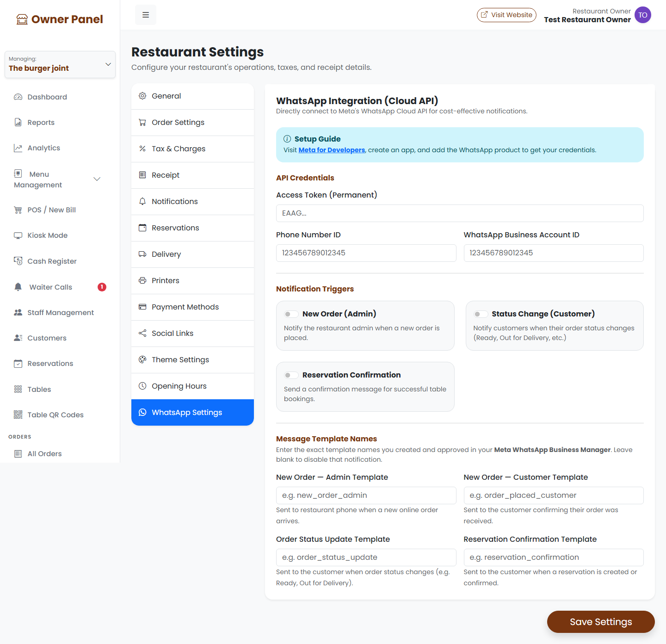Click the WhatsApp Business Account ID field

554,253
